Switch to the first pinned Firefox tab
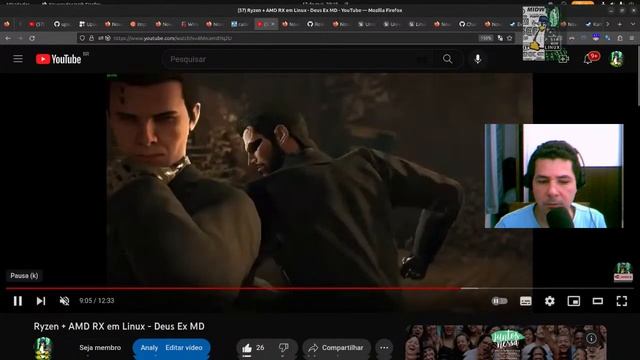 [7, 24]
